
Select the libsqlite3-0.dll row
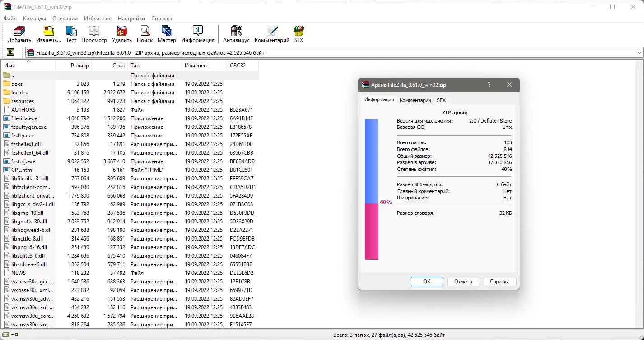(x=130, y=255)
